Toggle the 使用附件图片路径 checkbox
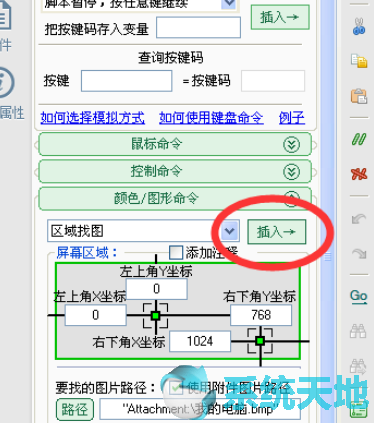 coord(176,387)
